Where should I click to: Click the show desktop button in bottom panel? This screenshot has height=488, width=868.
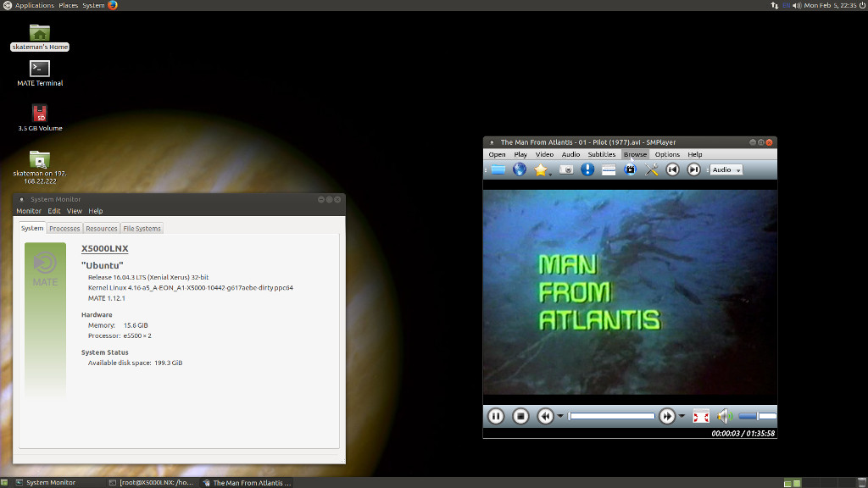click(4, 482)
